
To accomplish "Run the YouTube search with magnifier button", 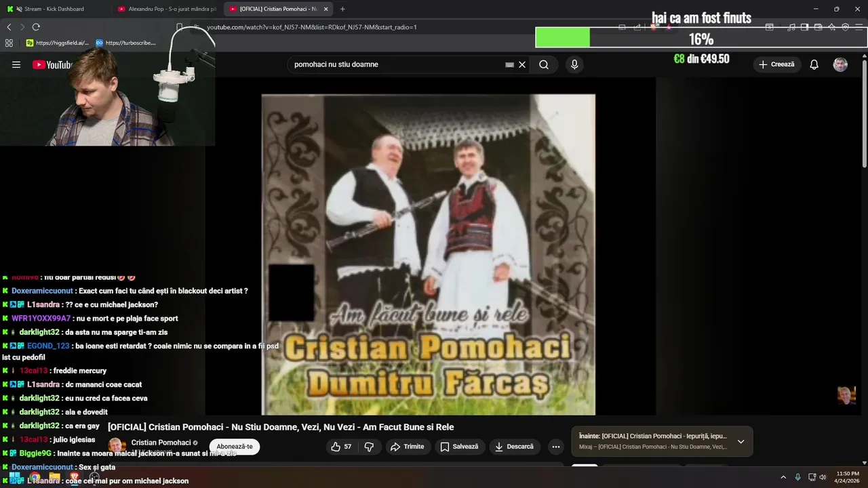I will (x=544, y=64).
